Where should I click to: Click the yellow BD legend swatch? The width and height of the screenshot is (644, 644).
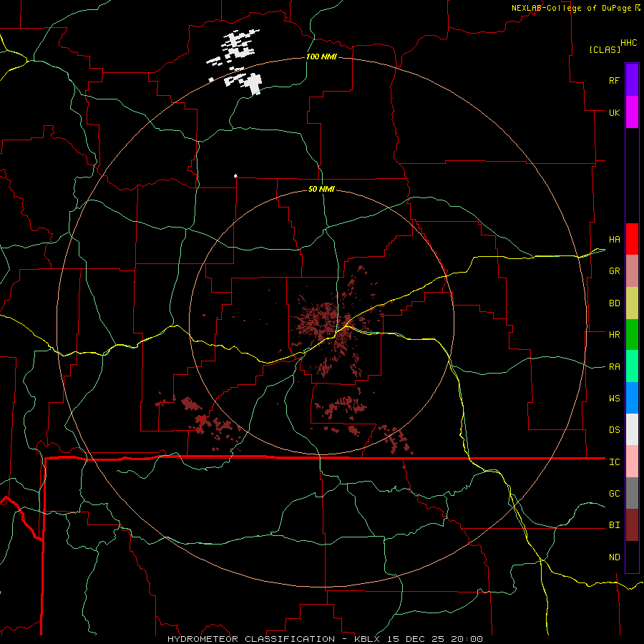pyautogui.click(x=632, y=303)
